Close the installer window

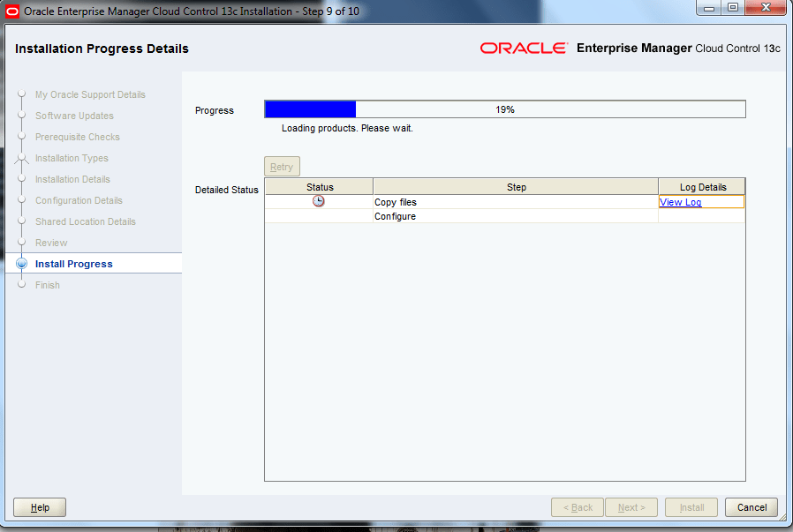pos(766,8)
